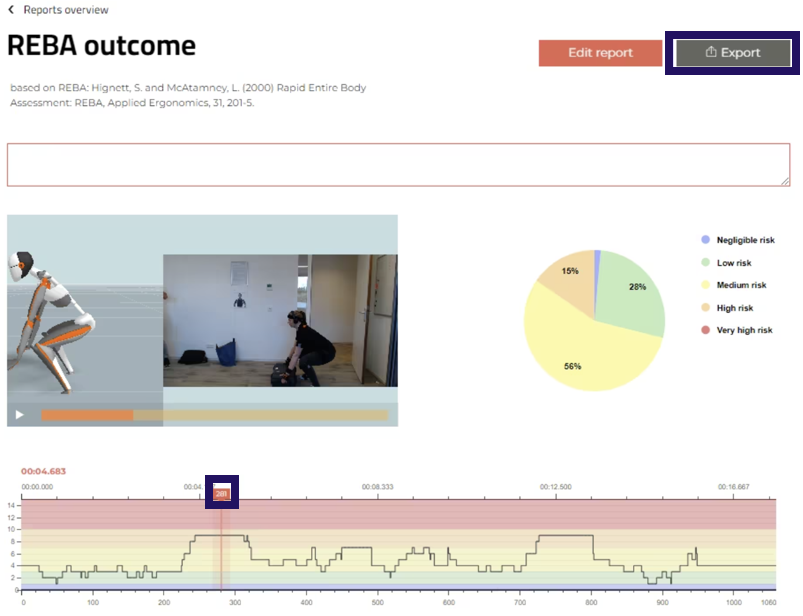Click the timeline frame marker labeled 281
This screenshot has height=616, width=803.
coord(222,493)
